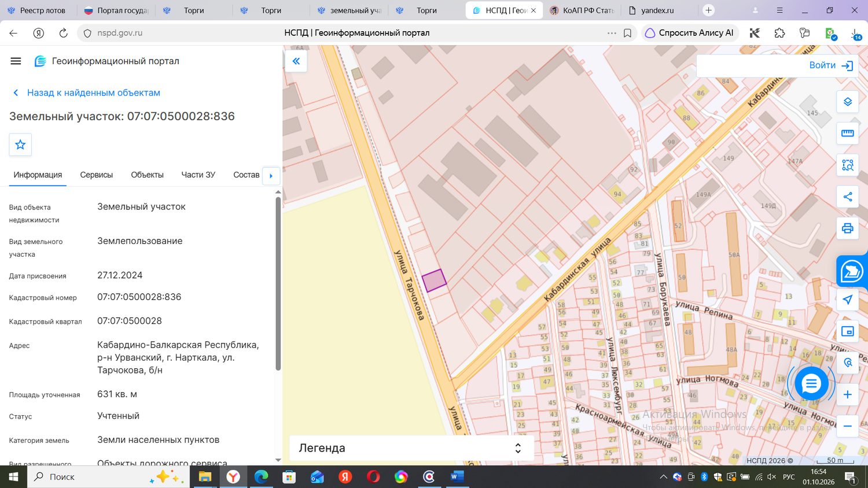Go back via Назад к найденным объектам
868x488 pixels.
87,93
